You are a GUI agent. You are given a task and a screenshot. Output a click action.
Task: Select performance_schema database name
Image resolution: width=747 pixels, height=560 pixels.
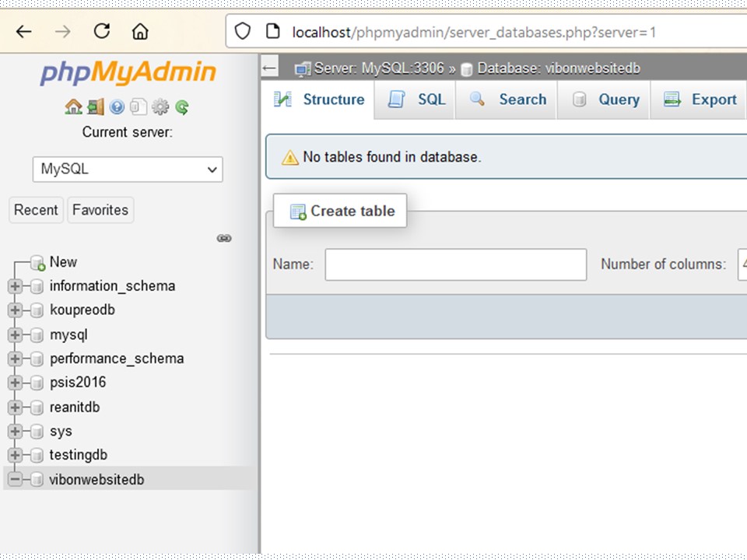tap(117, 359)
